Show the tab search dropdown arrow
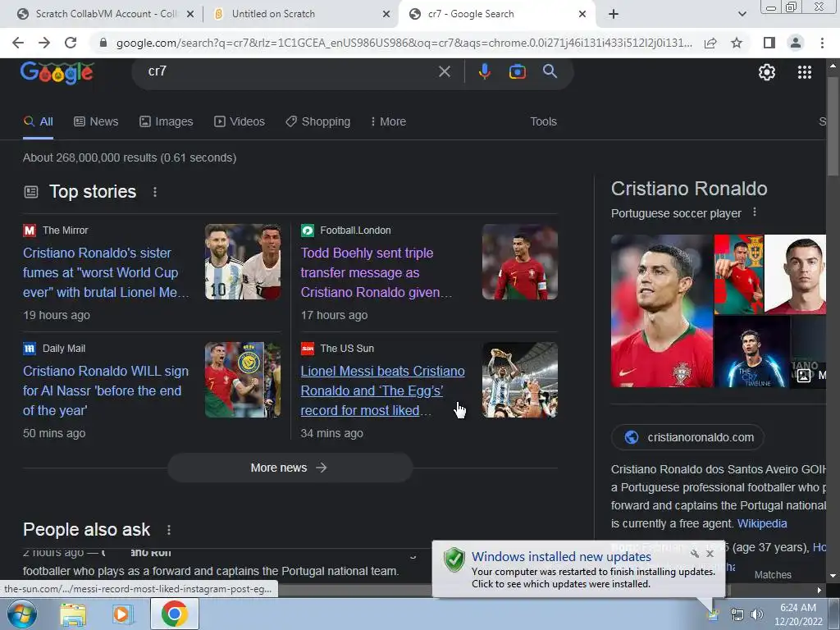The image size is (840, 630). [742, 14]
